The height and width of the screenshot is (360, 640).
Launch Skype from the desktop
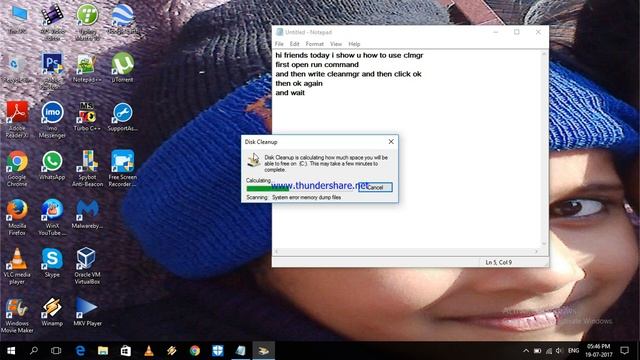click(52, 263)
